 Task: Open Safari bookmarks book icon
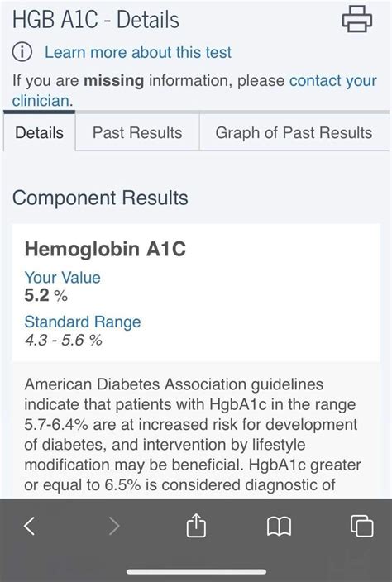(280, 527)
